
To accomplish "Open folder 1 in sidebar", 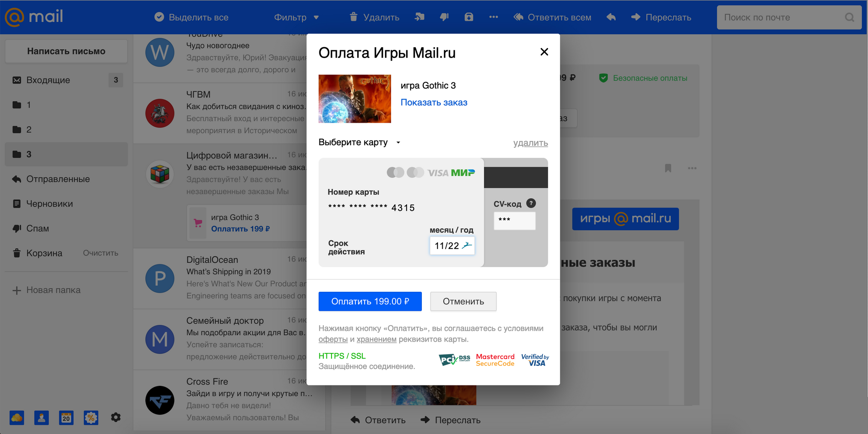I will point(66,104).
